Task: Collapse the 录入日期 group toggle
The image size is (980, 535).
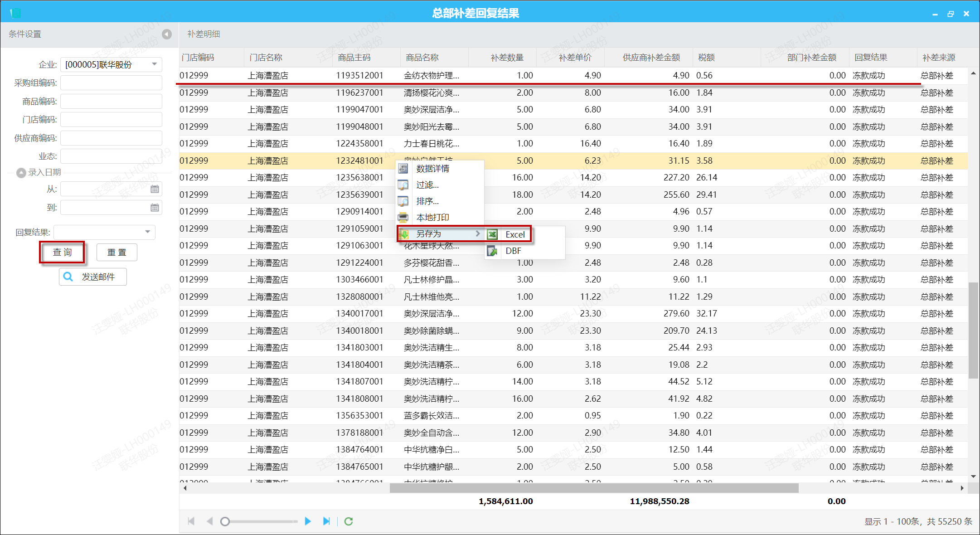Action: pyautogui.click(x=21, y=173)
